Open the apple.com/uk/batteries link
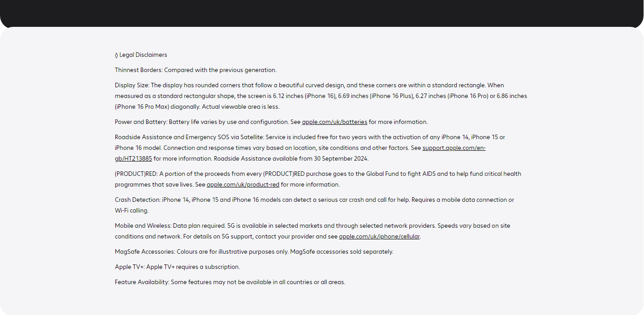Screen dimensions: 644x315 [x=334, y=122]
